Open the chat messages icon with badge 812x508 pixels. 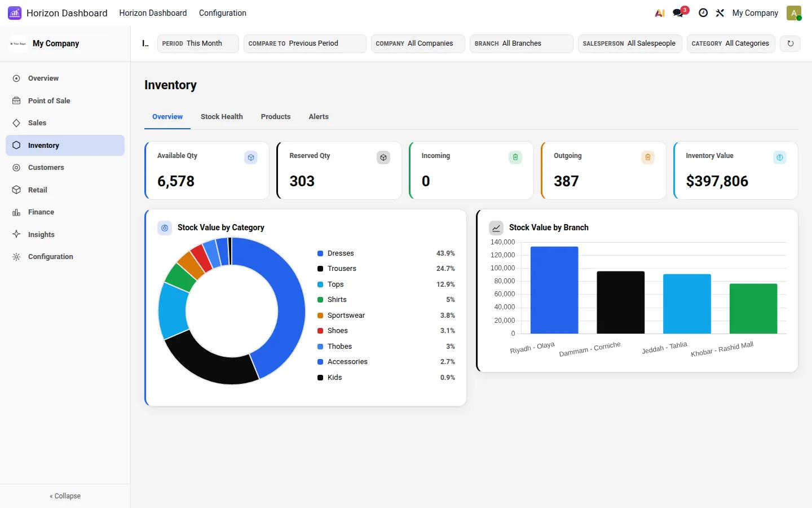tap(678, 13)
